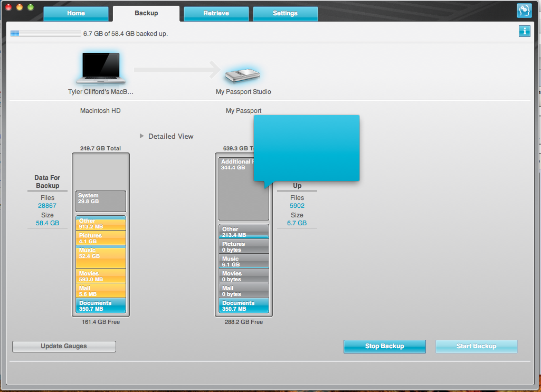Click the blue info icon
This screenshot has height=392, width=541.
(x=525, y=31)
